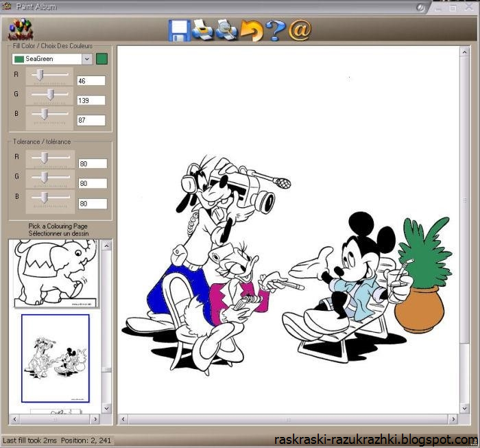The image size is (480, 448).
Task: Click the Save floppy disk icon
Action: point(180,30)
